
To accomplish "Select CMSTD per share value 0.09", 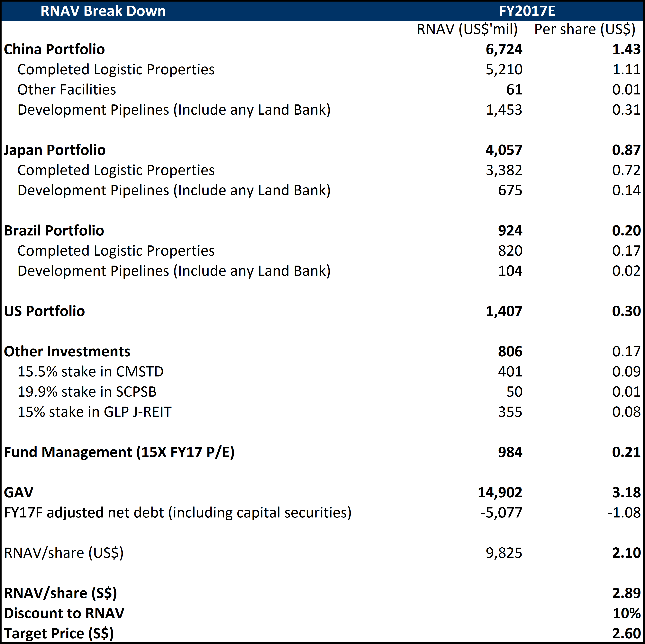I will coord(626,372).
